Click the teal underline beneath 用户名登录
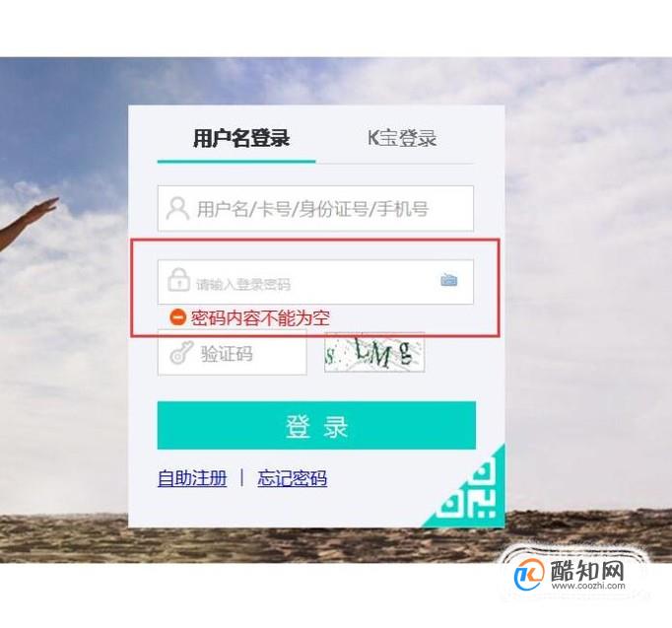This screenshot has width=672, height=628. click(x=236, y=162)
